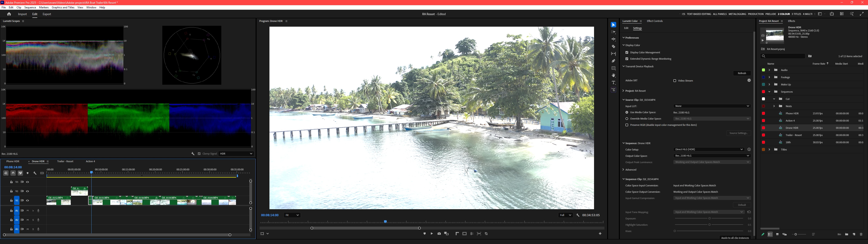Toggle timeline Snap magnet icon
The height and width of the screenshot is (244, 868).
(x=13, y=173)
